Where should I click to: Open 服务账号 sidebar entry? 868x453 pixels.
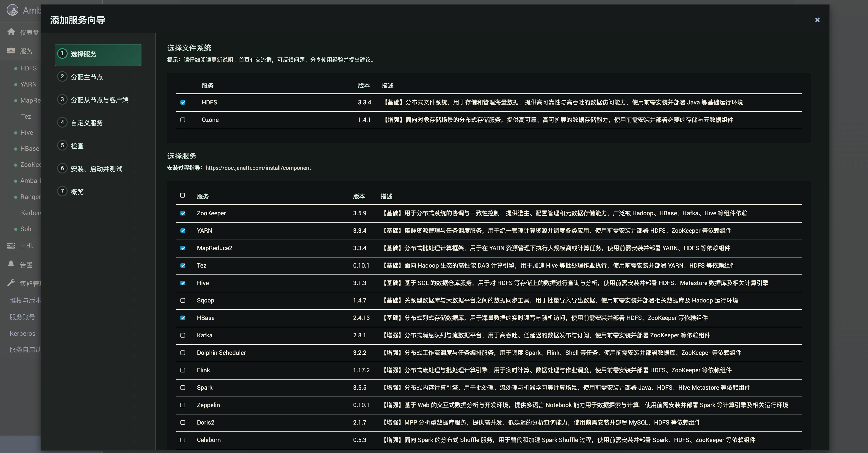tap(22, 317)
